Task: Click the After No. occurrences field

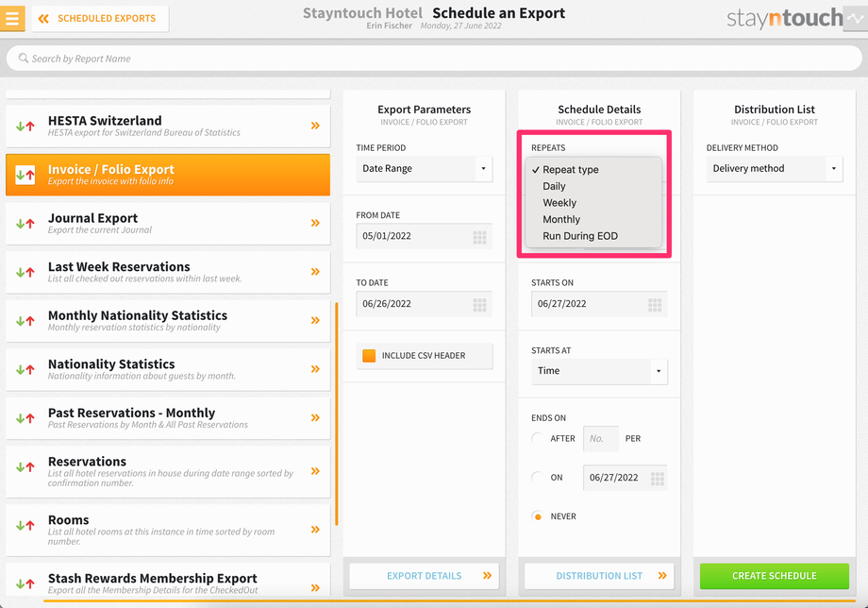Action: click(x=601, y=439)
